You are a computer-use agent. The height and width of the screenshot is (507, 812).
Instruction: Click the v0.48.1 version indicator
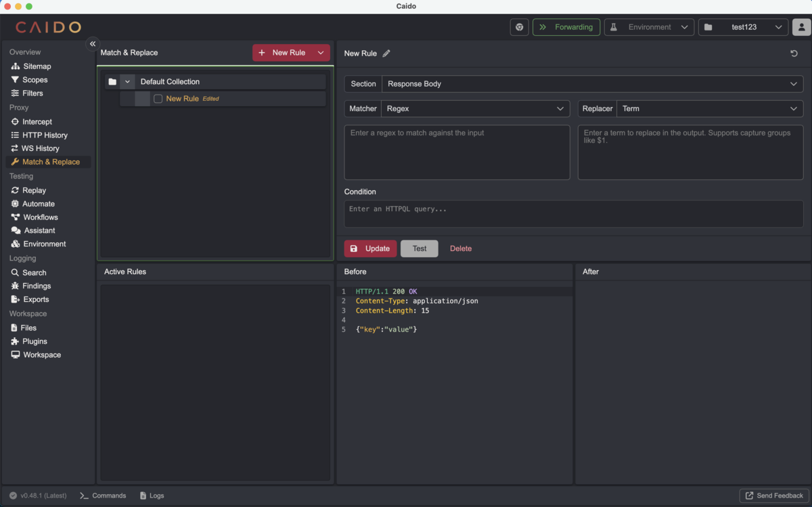38,495
